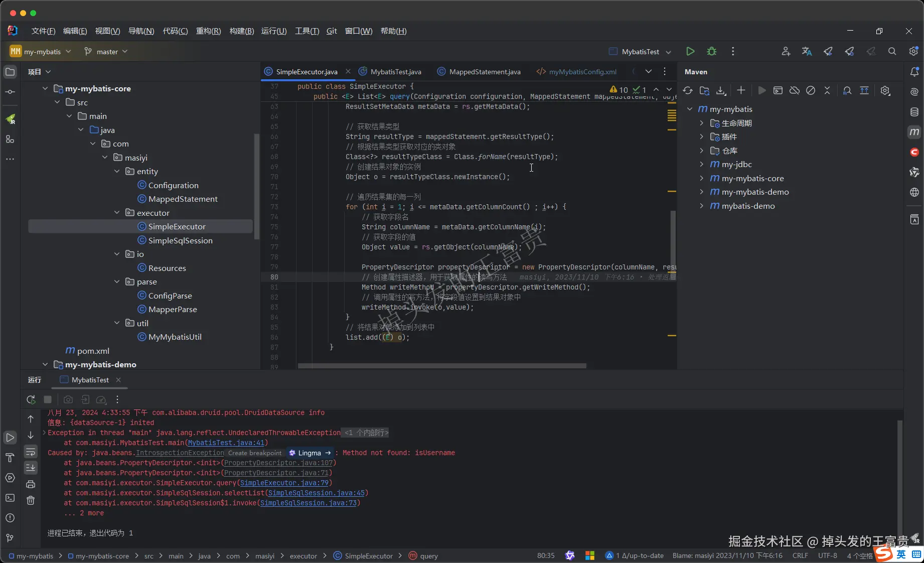Viewport: 924px width, 563px height.
Task: Toggle Maven offline mode
Action: [794, 90]
